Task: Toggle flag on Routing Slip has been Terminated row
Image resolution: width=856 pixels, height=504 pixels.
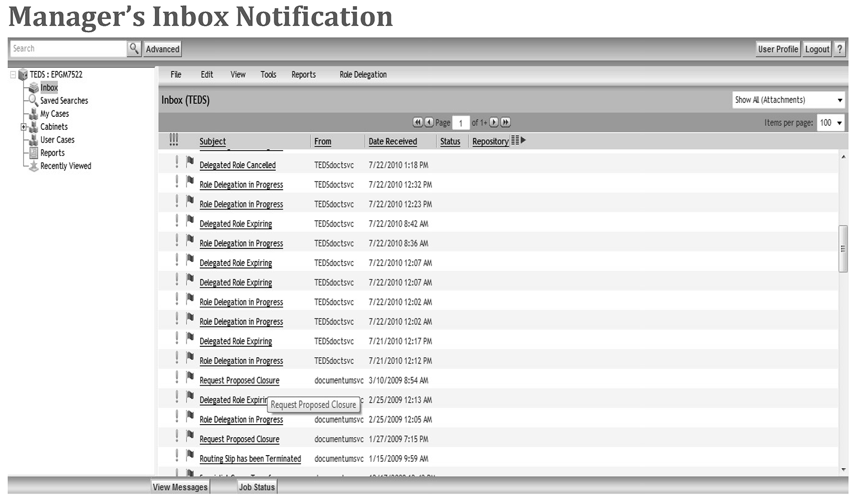Action: 190,455
